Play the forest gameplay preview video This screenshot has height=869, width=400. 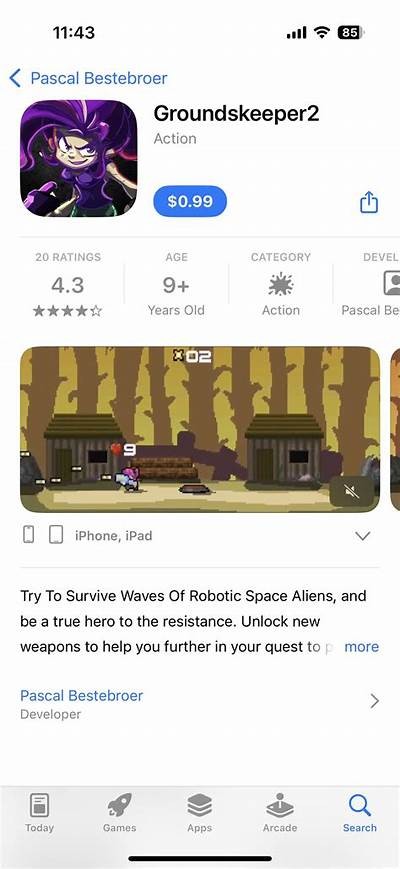point(200,429)
